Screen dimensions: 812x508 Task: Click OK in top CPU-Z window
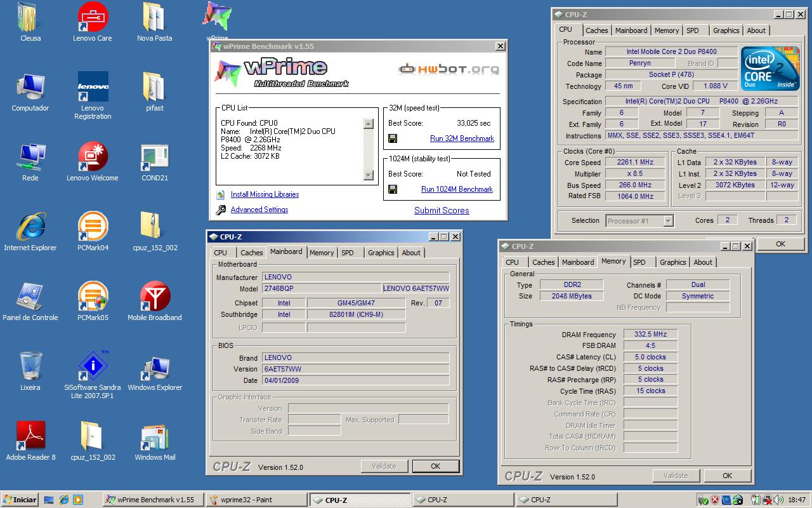coord(780,244)
